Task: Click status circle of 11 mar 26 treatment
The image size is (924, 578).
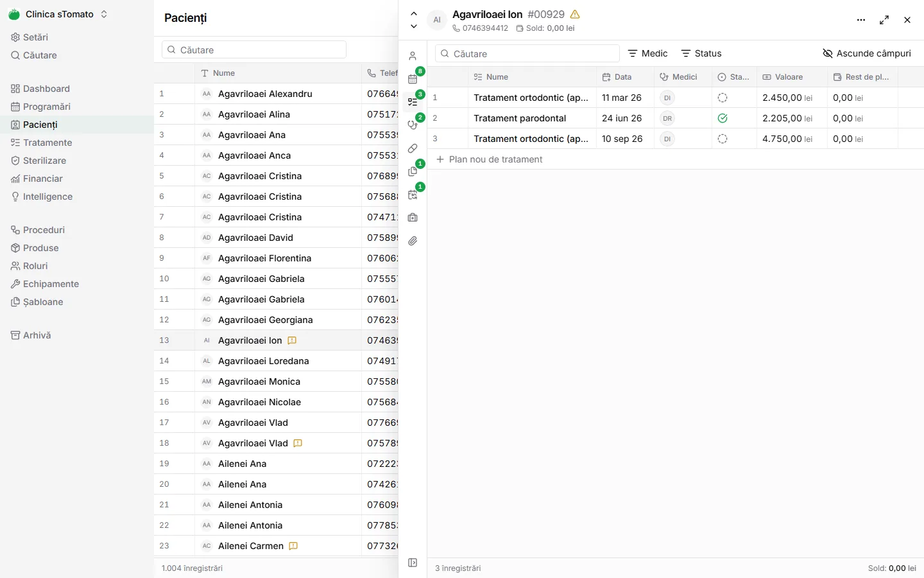Action: tap(723, 98)
